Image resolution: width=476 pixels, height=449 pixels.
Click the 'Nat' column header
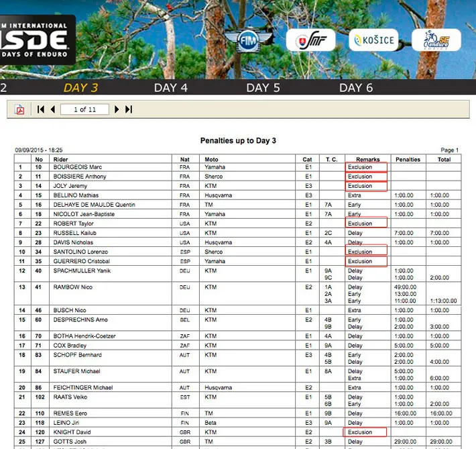click(x=184, y=159)
